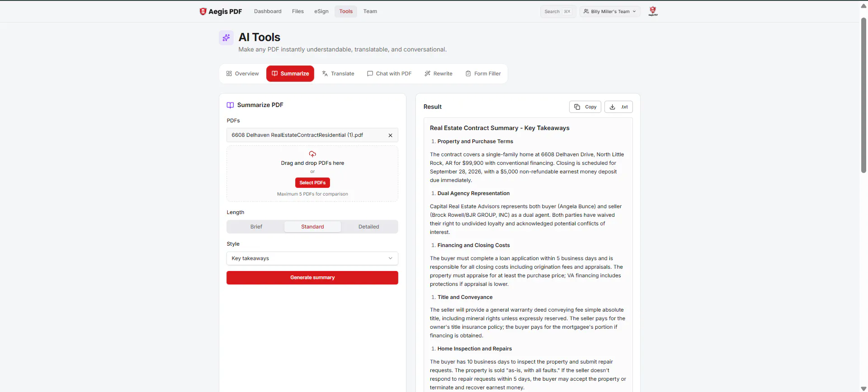This screenshot has height=392, width=868.
Task: Download the result as .txt
Action: pos(618,107)
